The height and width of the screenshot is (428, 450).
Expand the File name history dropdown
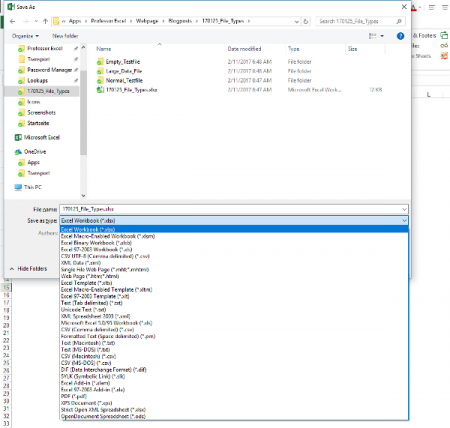pos(404,209)
